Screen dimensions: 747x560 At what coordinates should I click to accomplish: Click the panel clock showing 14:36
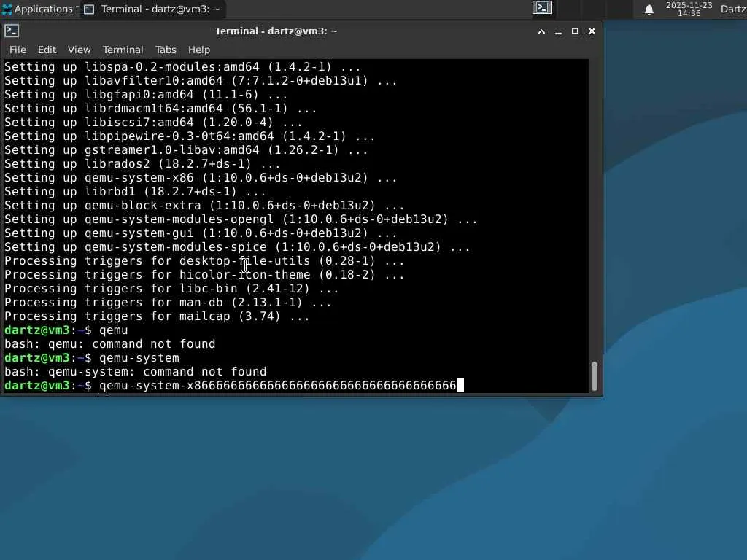click(689, 9)
